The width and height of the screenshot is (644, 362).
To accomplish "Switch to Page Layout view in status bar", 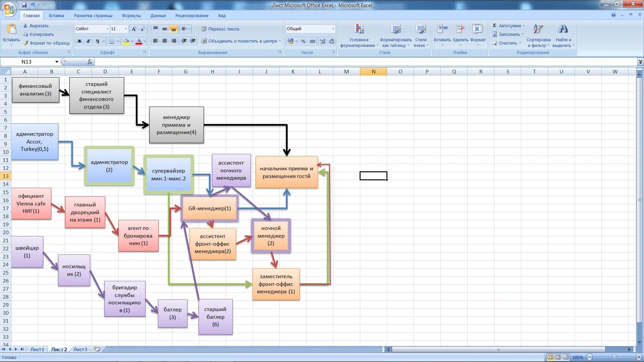I will click(558, 357).
